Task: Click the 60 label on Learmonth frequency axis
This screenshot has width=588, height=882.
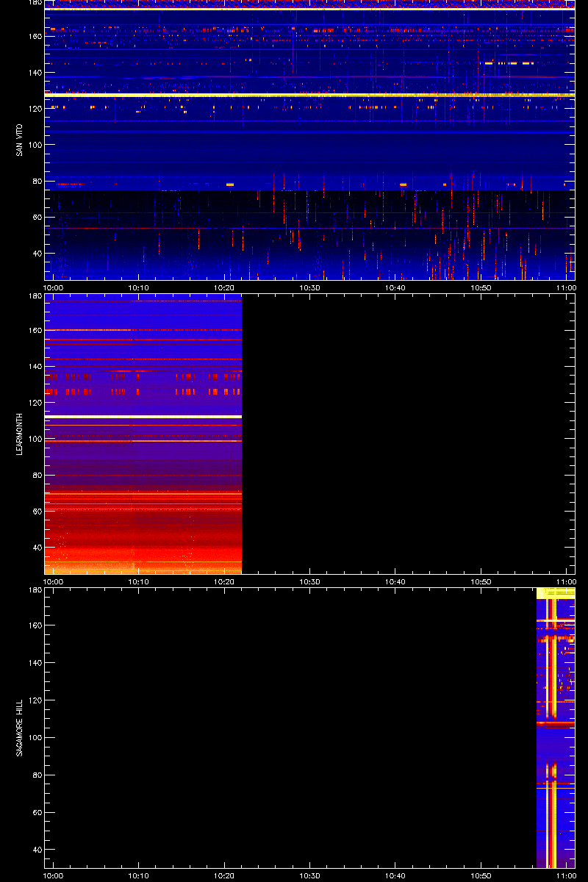Action: 36,511
